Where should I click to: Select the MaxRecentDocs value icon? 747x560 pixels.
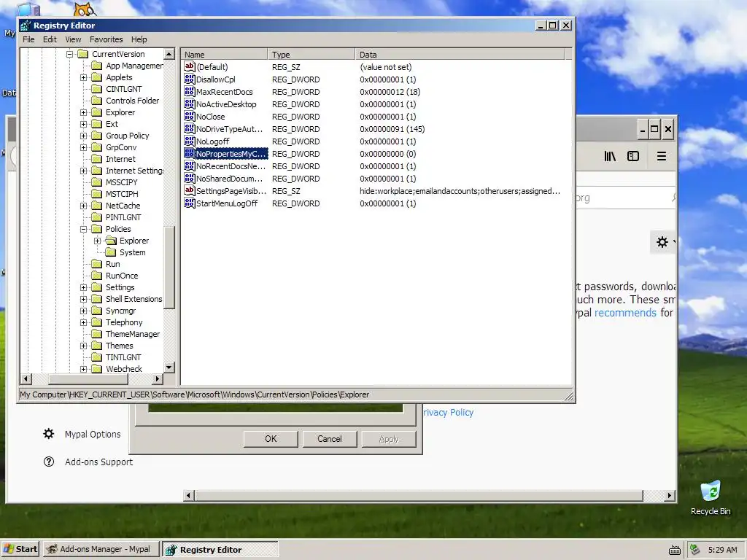190,91
